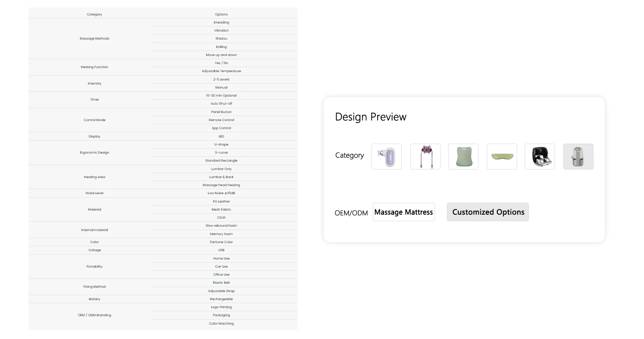
Task: Select the massage gun category thumbnail
Action: pos(386,157)
